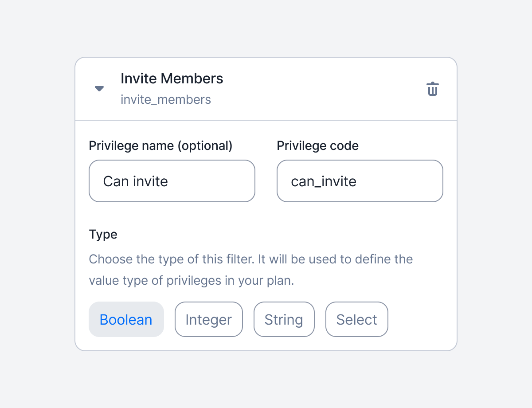Click the empty header space beside trash icon

[x=324, y=89]
